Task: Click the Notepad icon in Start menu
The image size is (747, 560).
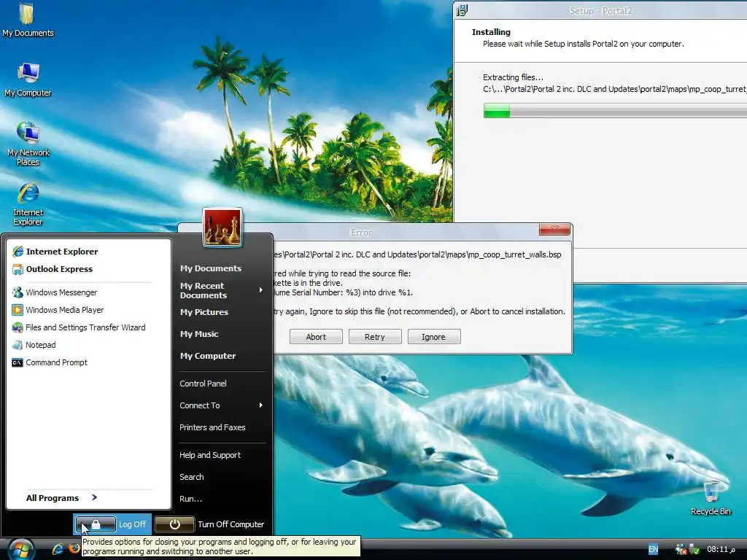Action: click(18, 345)
